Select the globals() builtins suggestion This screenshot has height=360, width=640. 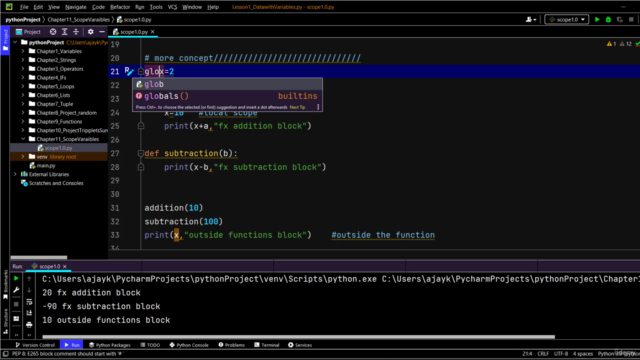227,96
